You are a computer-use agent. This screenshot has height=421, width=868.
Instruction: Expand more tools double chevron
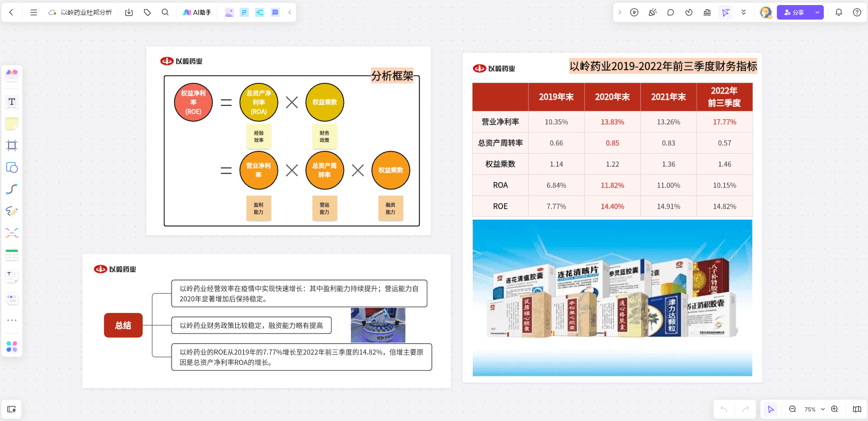click(744, 12)
